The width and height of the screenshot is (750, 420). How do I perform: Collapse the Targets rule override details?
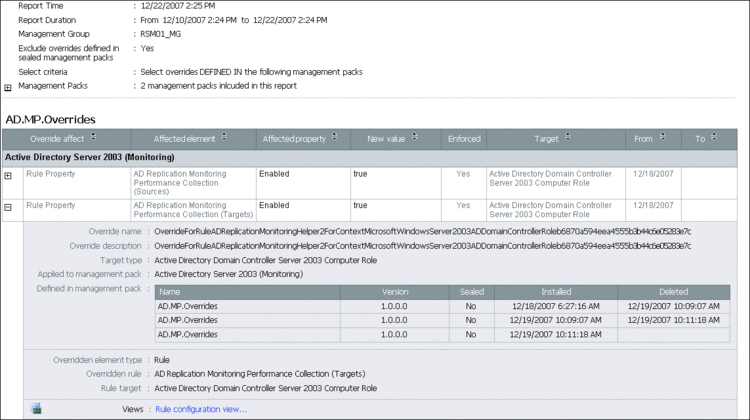click(x=8, y=206)
